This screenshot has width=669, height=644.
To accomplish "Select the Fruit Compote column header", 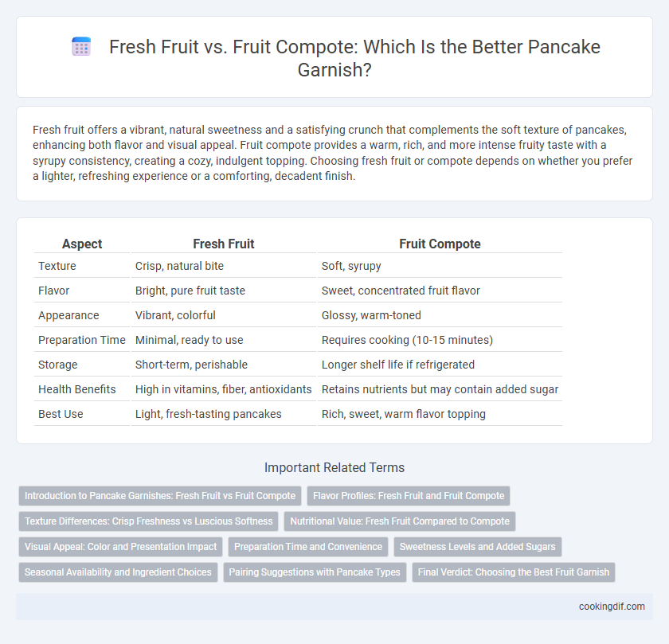I will point(440,244).
